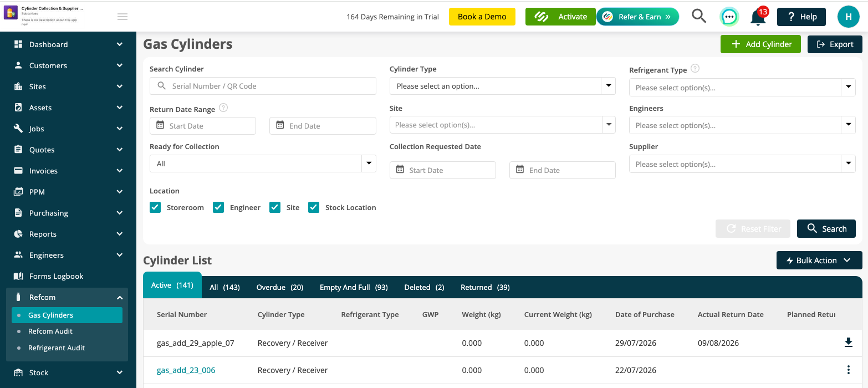The height and width of the screenshot is (388, 868).
Task: Open the gas_add_23_006 serial number link
Action: click(x=186, y=370)
